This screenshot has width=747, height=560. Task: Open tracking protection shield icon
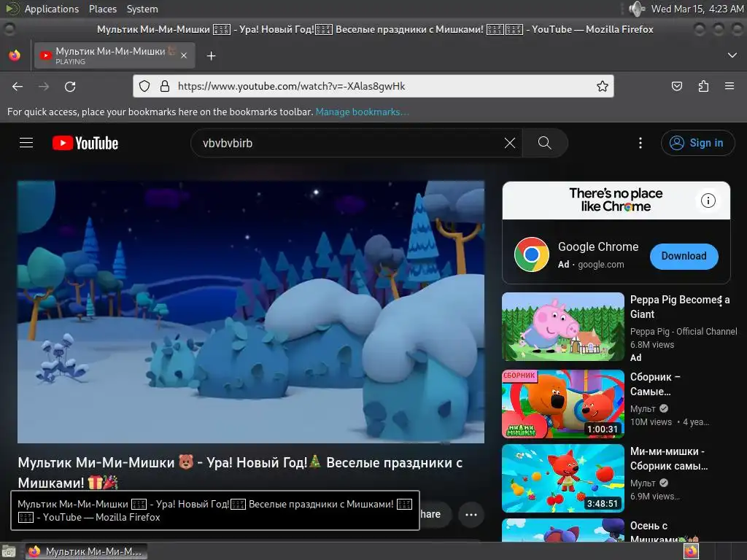144,86
